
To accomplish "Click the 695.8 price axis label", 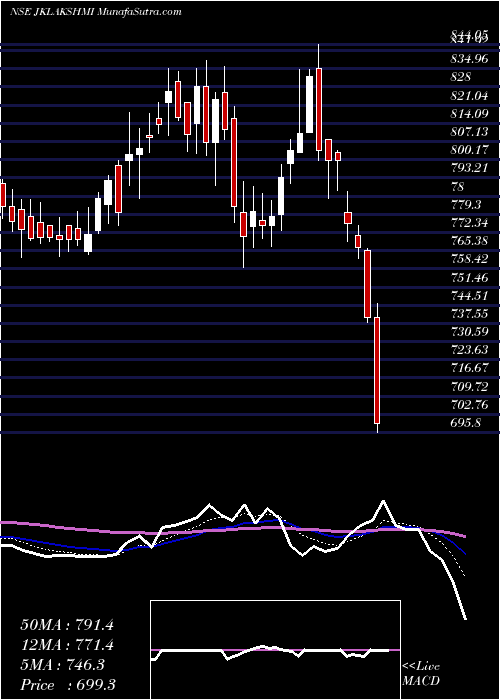I will [x=466, y=423].
